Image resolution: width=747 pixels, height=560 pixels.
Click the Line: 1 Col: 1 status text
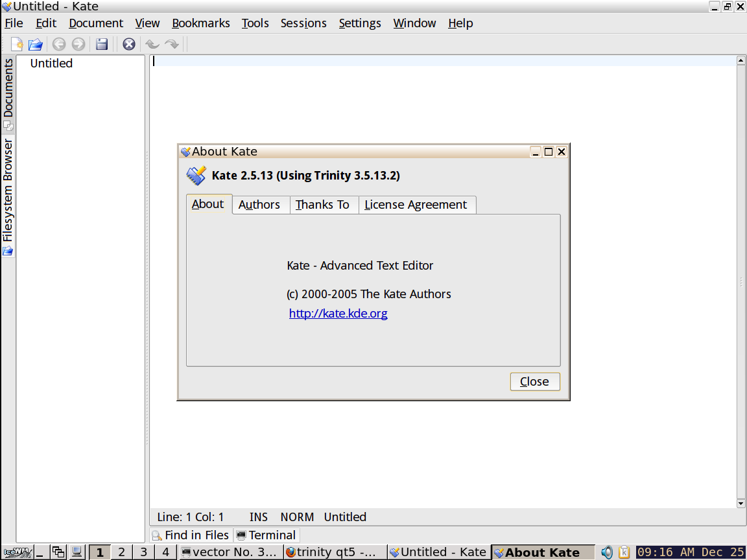[190, 517]
